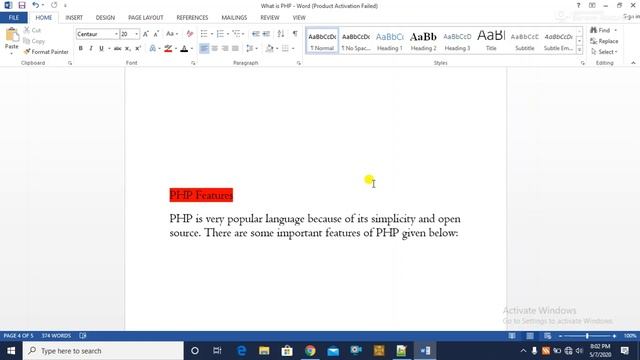640x360 pixels.
Task: Open the Select dropdown in Editing
Action: [x=604, y=52]
